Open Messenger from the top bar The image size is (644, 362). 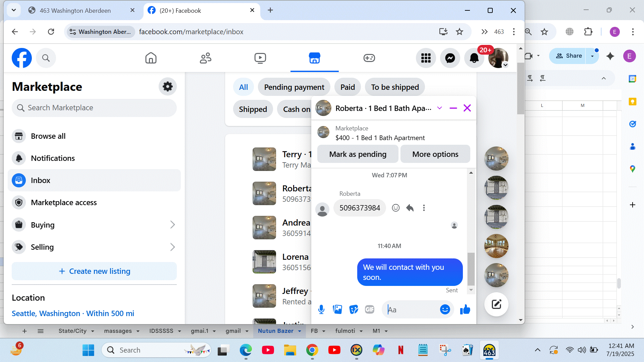(450, 58)
